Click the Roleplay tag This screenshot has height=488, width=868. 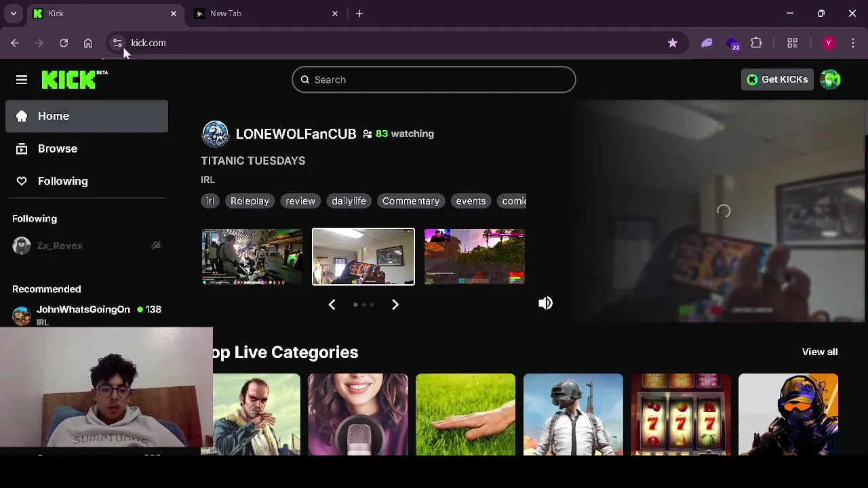click(250, 201)
